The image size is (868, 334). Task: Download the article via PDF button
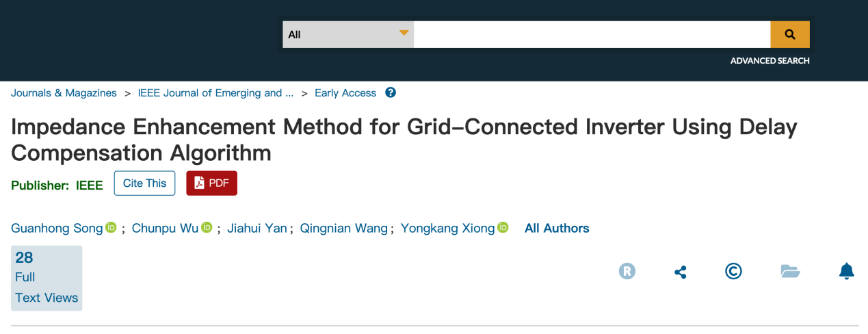(x=211, y=183)
